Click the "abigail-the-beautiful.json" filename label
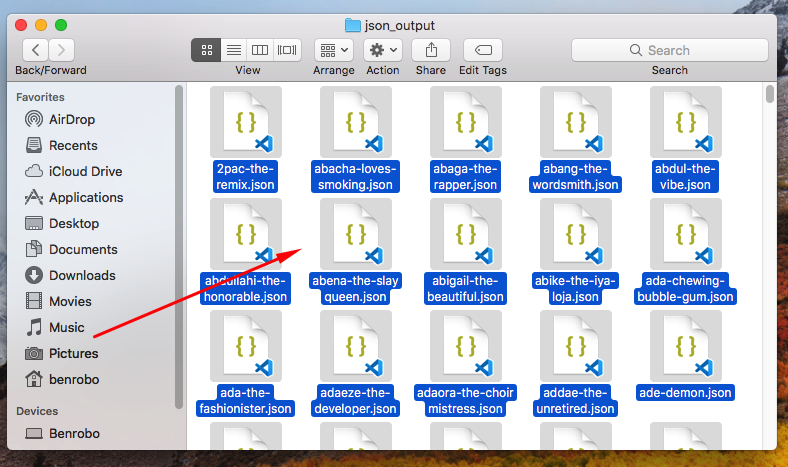Viewport: 788px width, 467px height. pos(465,289)
